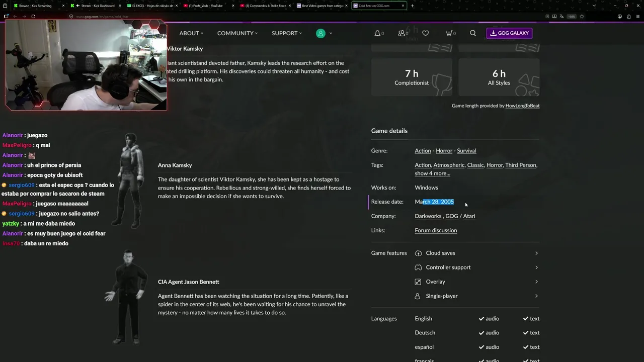Screen dimensions: 644x362
Task: Open the Action genre link
Action: point(423,151)
